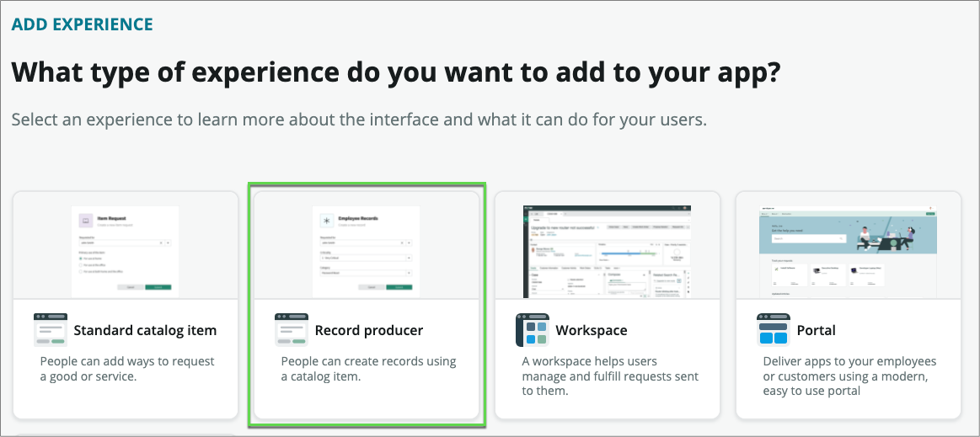980x437 pixels.
Task: Click the blue Portal icon
Action: pyautogui.click(x=774, y=329)
